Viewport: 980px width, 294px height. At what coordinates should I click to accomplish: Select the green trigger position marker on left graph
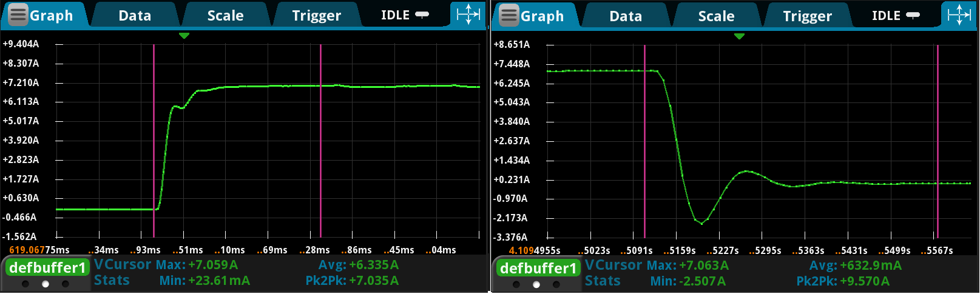[184, 36]
